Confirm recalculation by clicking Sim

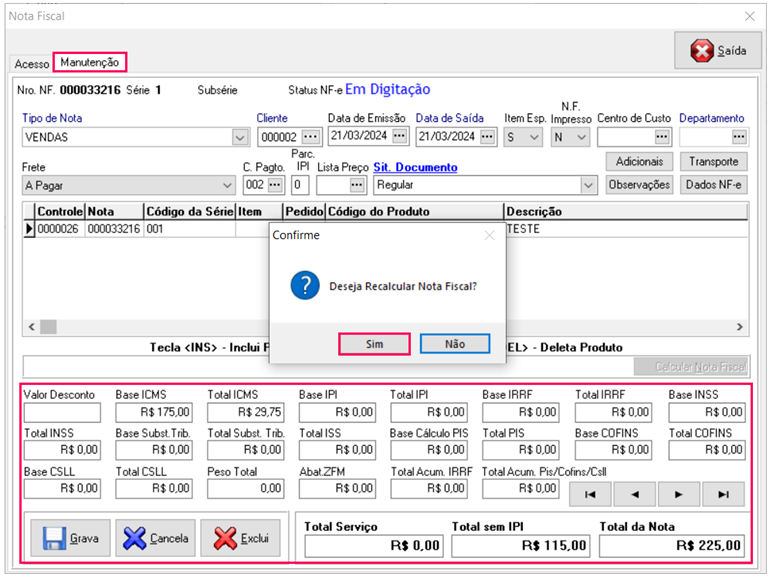tap(374, 343)
